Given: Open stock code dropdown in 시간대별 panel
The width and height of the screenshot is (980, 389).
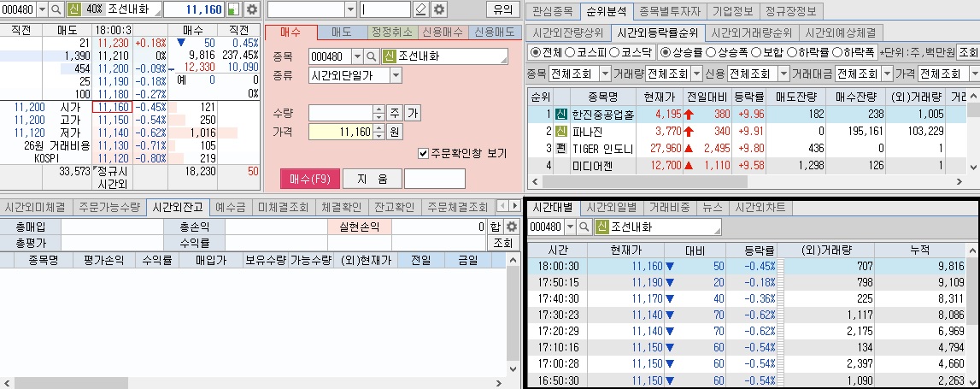Looking at the screenshot, I should (x=570, y=227).
